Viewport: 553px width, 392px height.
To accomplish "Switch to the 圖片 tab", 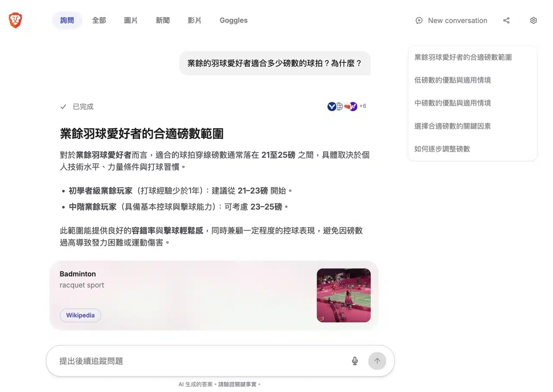I will (131, 20).
